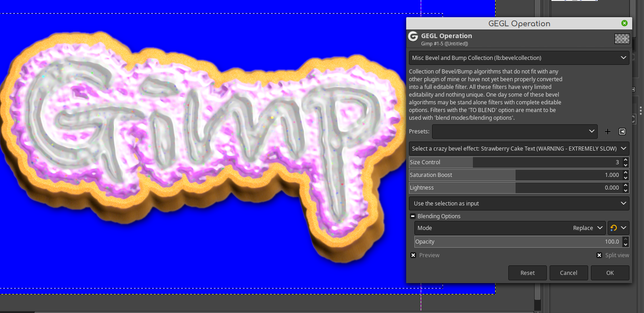Viewport: 644px width, 313px height.
Task: Click OK to apply the filter
Action: [610, 273]
